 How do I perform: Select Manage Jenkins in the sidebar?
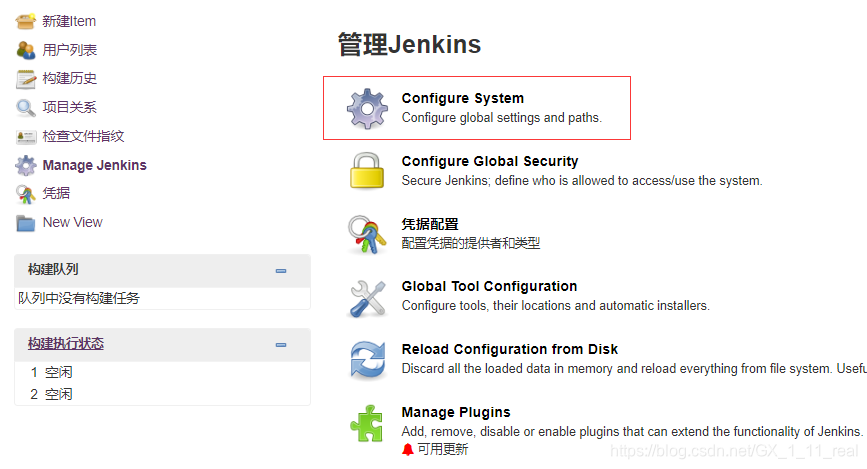[x=95, y=165]
